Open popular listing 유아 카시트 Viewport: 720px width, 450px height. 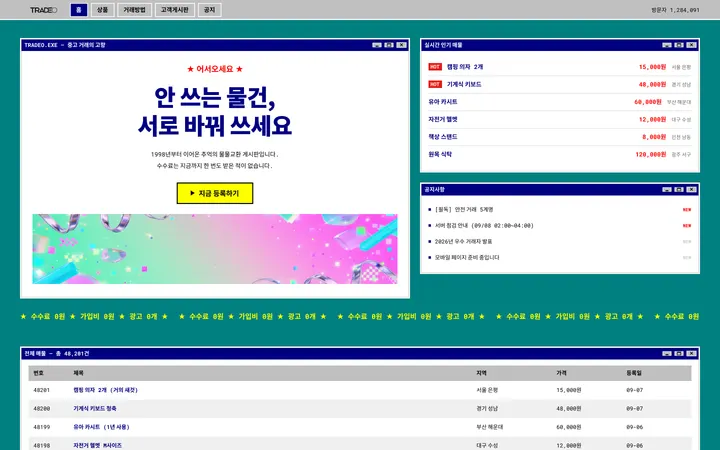443,102
